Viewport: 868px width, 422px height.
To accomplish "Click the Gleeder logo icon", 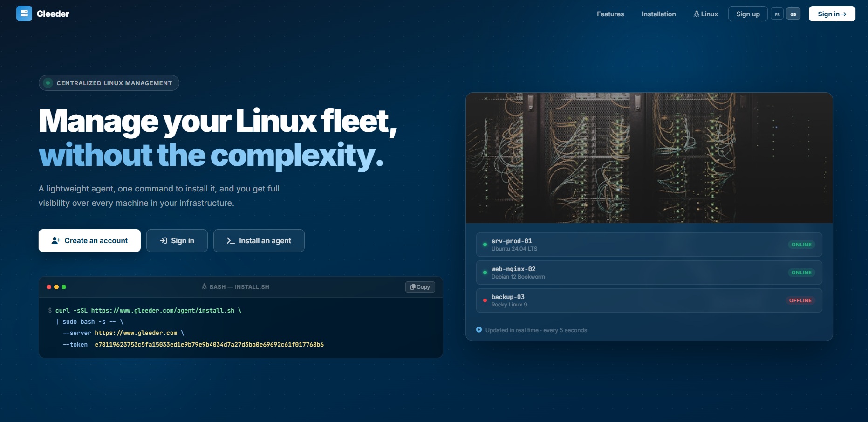I will pos(24,14).
